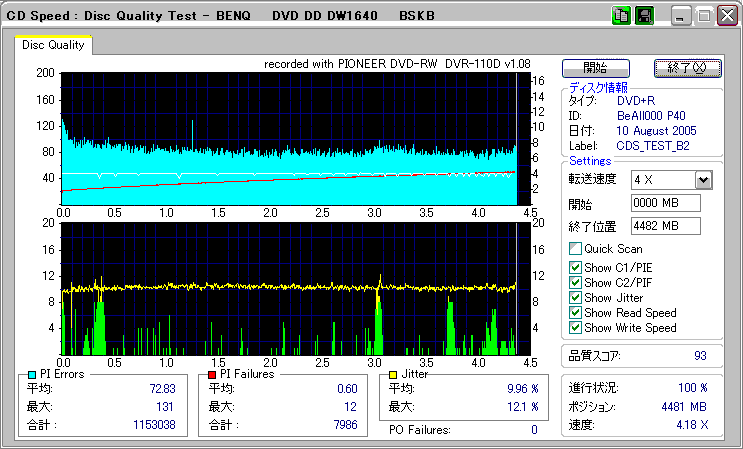Click the save floppy disk icon
This screenshot has width=743, height=449.
(644, 16)
